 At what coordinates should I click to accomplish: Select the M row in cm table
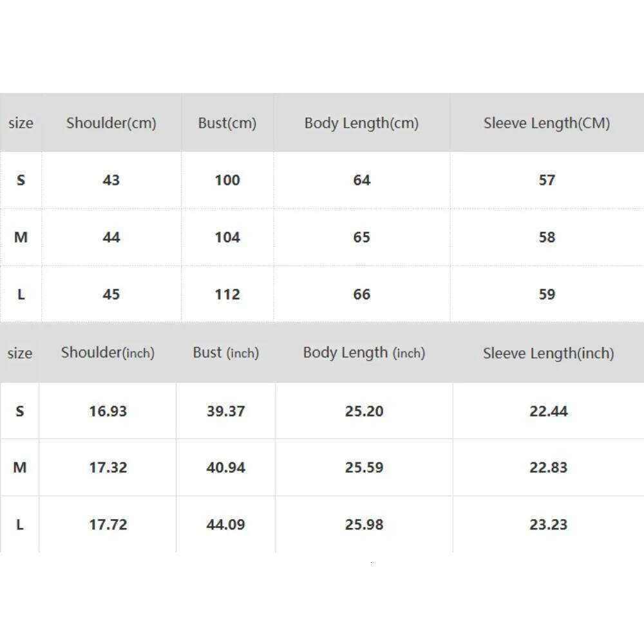pyautogui.click(x=21, y=238)
